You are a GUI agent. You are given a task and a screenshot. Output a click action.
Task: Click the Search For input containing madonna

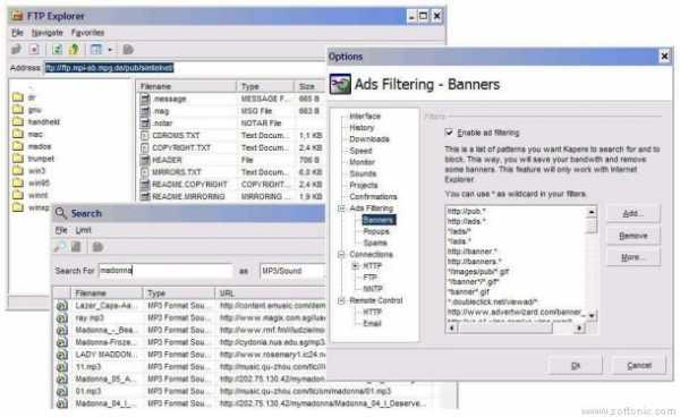[x=165, y=270]
